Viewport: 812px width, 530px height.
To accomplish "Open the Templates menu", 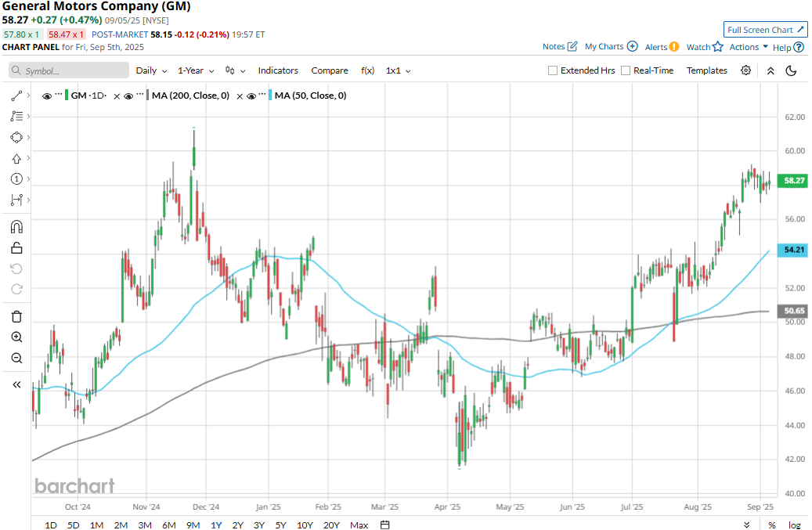I will (707, 70).
